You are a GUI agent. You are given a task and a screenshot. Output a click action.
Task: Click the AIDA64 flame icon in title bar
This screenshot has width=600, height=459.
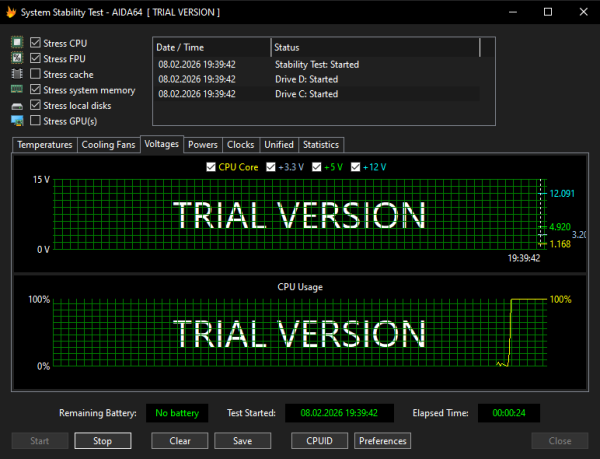coord(11,12)
